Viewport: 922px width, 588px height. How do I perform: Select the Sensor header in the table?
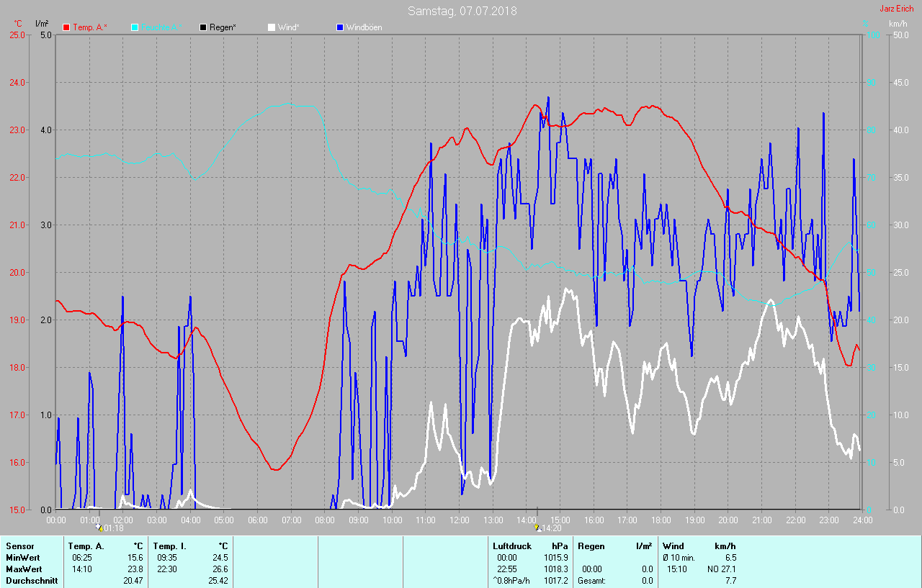click(x=19, y=546)
